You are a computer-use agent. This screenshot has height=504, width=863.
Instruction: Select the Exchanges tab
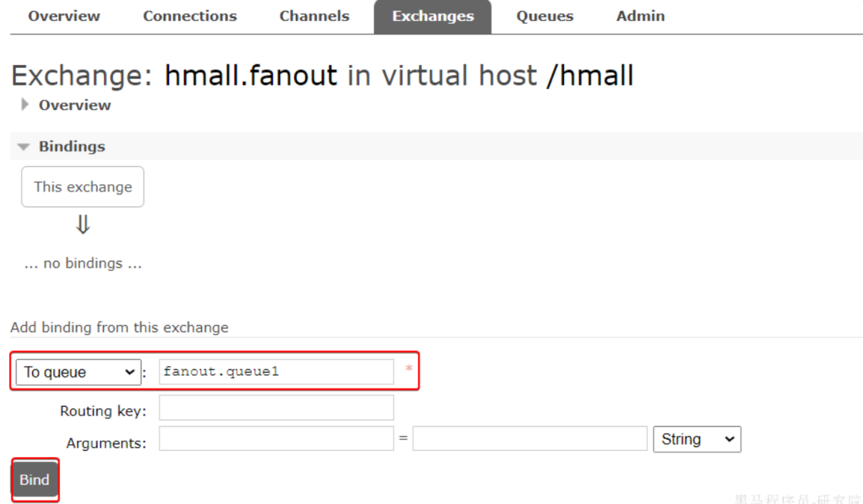coord(432,16)
